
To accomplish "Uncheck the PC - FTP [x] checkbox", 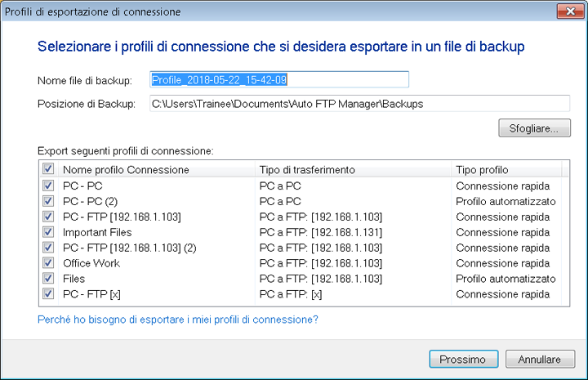I will click(x=48, y=294).
